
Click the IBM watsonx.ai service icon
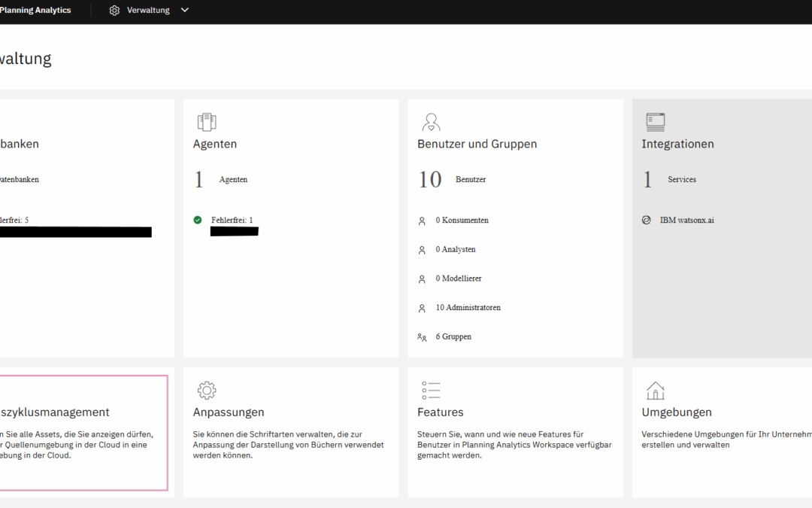point(646,221)
